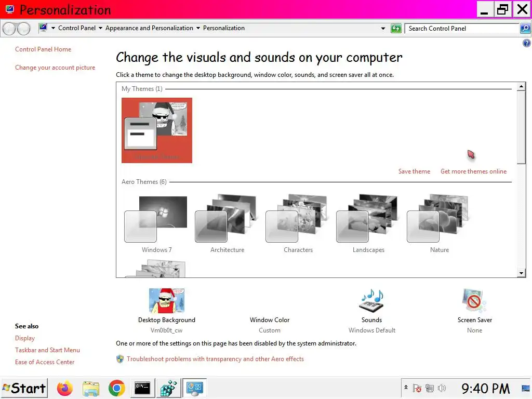Click the Back navigation arrow button
532x399 pixels.
[x=9, y=29]
